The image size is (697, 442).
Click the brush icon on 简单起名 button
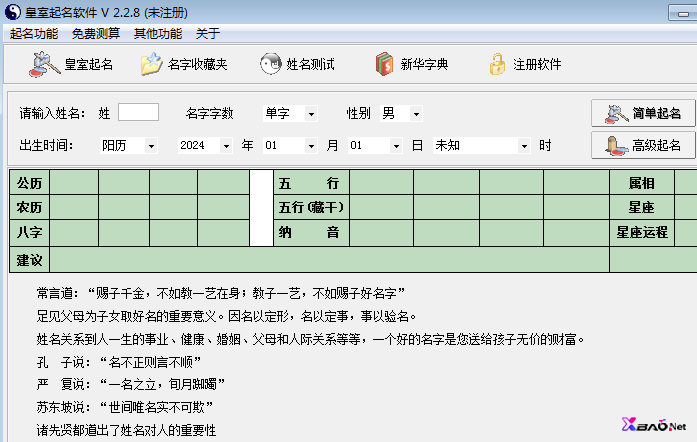617,114
